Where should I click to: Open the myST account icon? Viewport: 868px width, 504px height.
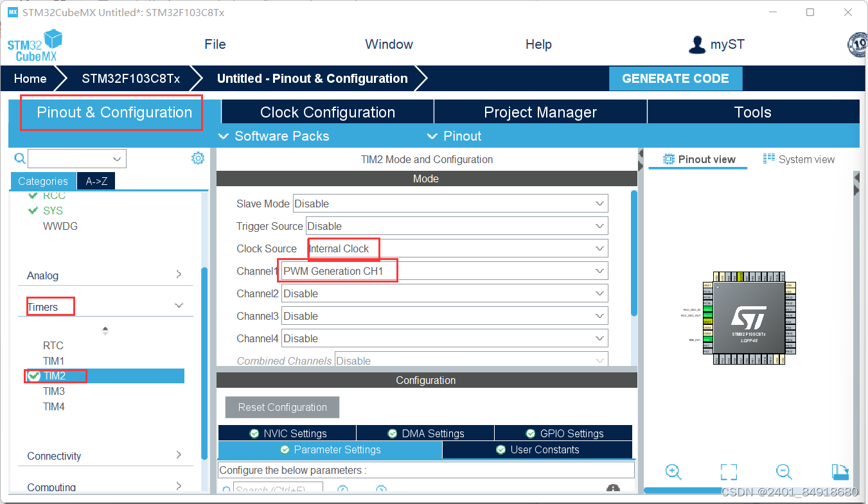pos(696,44)
